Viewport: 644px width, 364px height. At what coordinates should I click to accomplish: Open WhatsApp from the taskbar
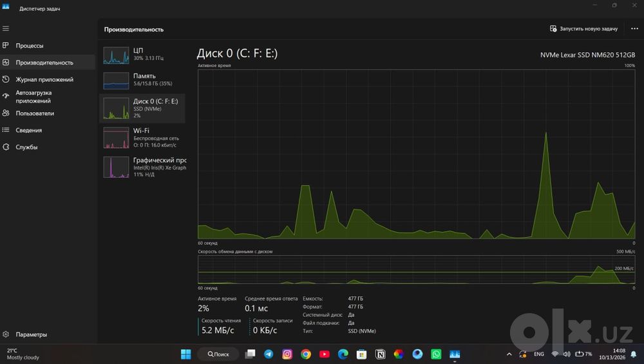(436, 354)
